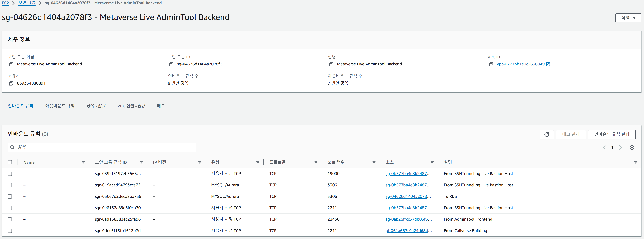Go to next page of rules
This screenshot has height=239, width=644.
coord(620,147)
